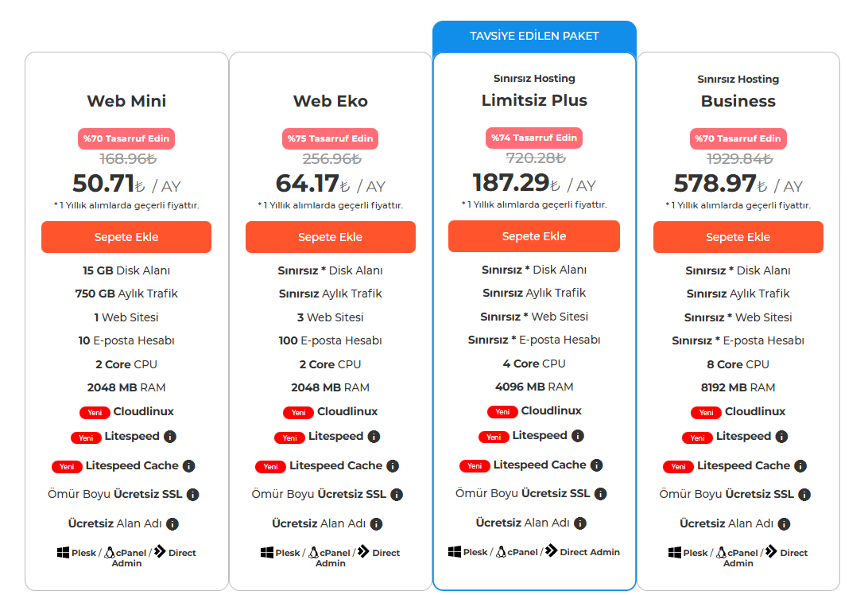Select the Tavsiye Edilen Paket banner

(x=534, y=36)
